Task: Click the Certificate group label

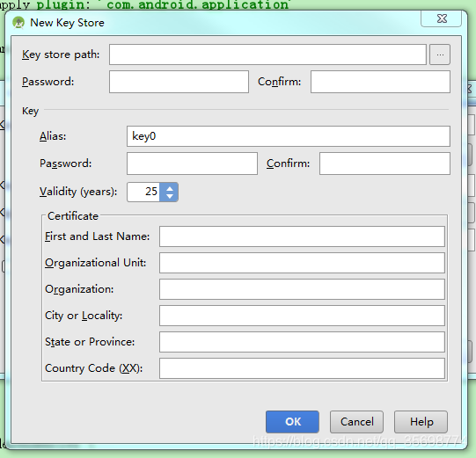Action: pyautogui.click(x=73, y=216)
